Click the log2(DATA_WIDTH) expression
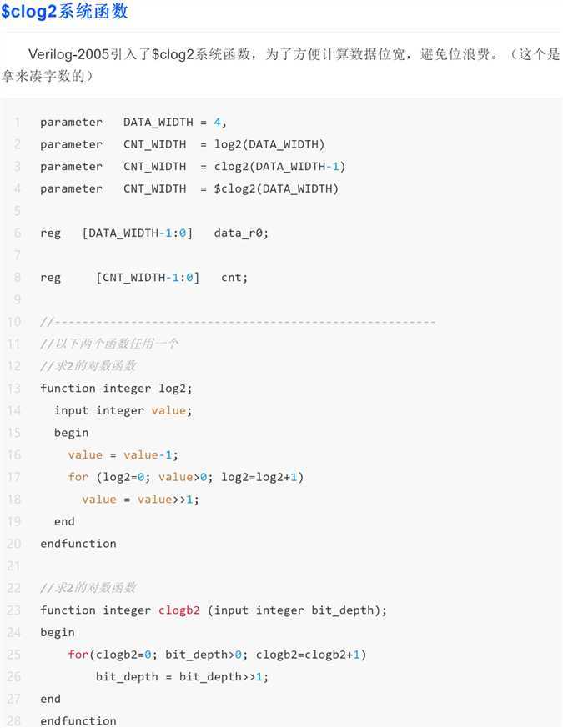 pyautogui.click(x=269, y=144)
